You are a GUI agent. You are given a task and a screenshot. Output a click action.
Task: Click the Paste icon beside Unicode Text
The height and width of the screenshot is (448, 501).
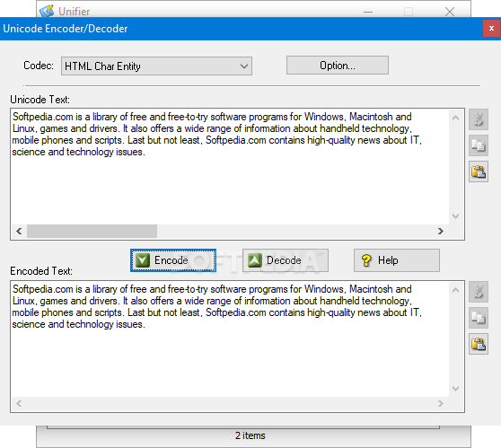pyautogui.click(x=479, y=171)
